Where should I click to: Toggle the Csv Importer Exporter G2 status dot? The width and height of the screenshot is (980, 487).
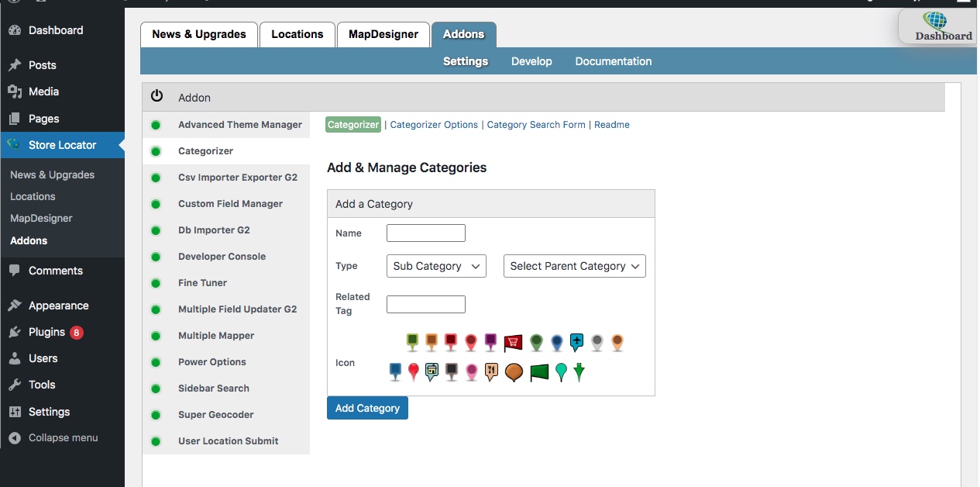click(156, 178)
